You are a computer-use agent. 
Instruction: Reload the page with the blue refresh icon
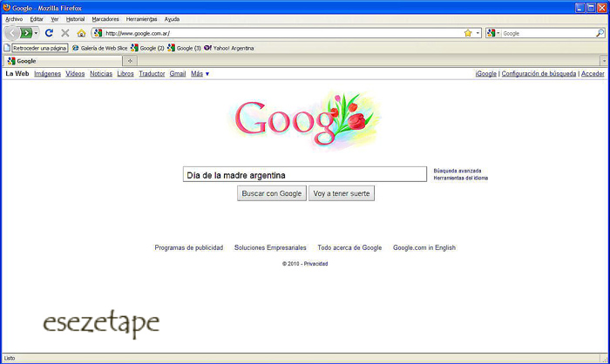point(49,33)
